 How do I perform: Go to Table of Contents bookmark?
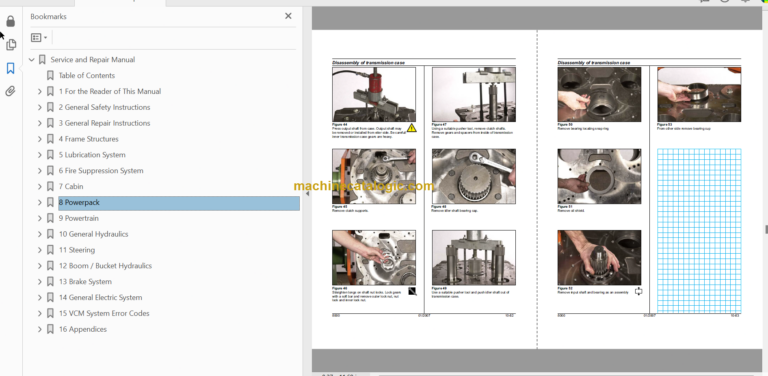pos(87,75)
